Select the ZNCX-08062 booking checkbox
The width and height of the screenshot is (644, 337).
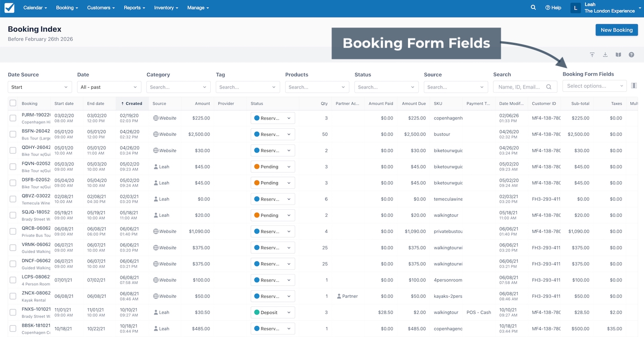13,296
